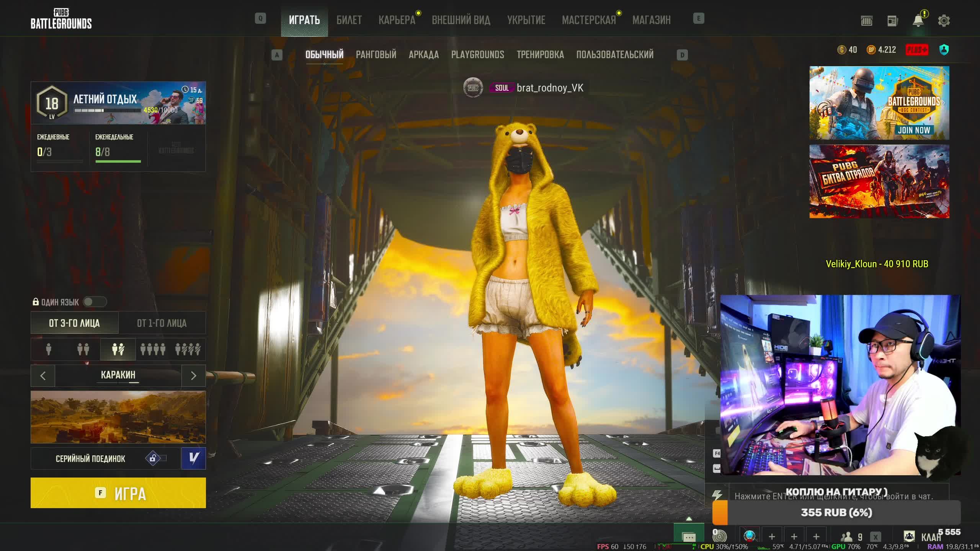Image resolution: width=980 pixels, height=551 pixels.
Task: Add teammate in second plus slot
Action: point(794,536)
